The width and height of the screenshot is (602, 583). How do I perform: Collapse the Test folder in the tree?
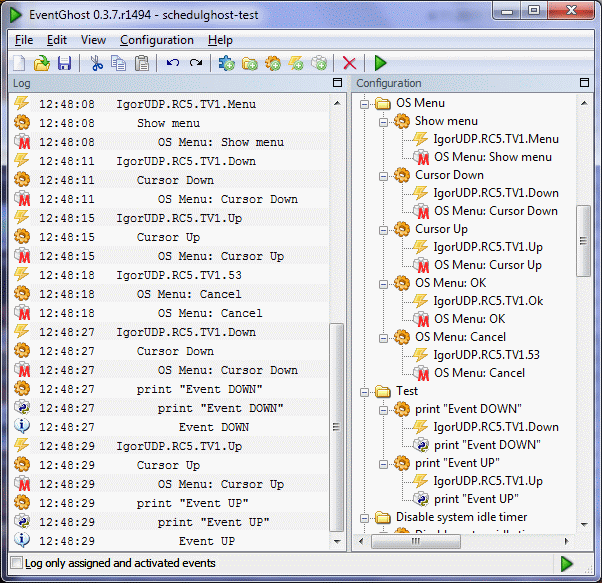[x=364, y=392]
